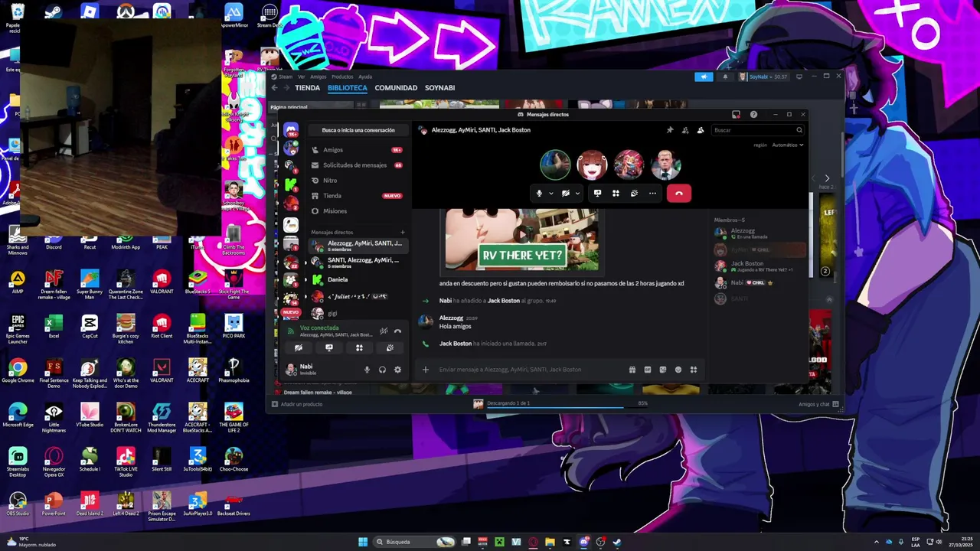
Task: Send a gift icon in message box
Action: coord(632,370)
